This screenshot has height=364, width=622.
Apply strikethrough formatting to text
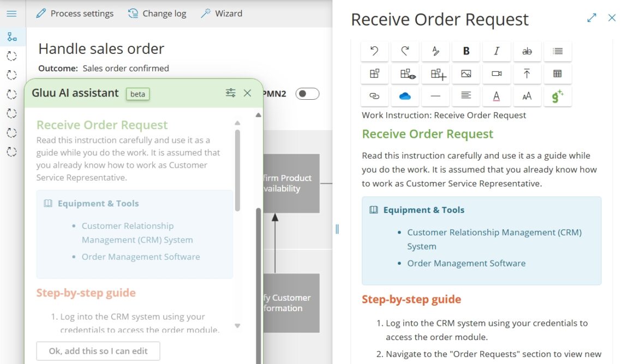click(527, 51)
